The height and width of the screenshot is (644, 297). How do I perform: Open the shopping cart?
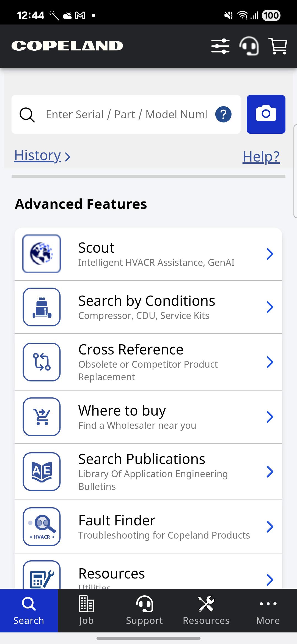(278, 46)
